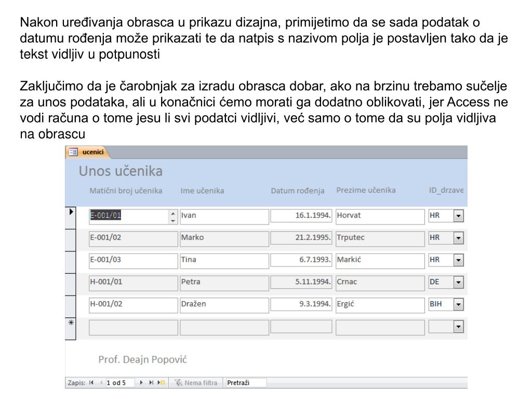The image size is (532, 399).
Task: Click empty birth date field in new row
Action: [301, 326]
